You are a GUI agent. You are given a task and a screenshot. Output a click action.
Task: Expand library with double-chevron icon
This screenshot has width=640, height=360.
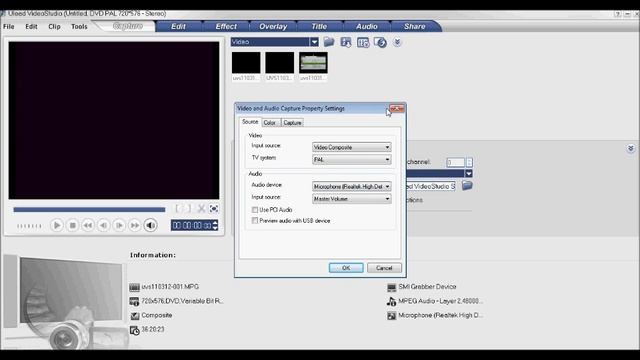[x=397, y=42]
